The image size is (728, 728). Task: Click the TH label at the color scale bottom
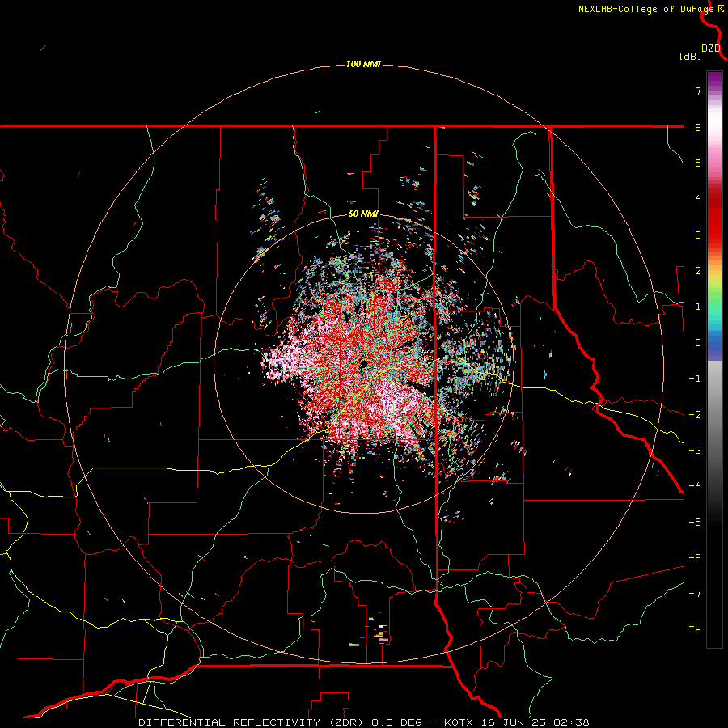695,630
